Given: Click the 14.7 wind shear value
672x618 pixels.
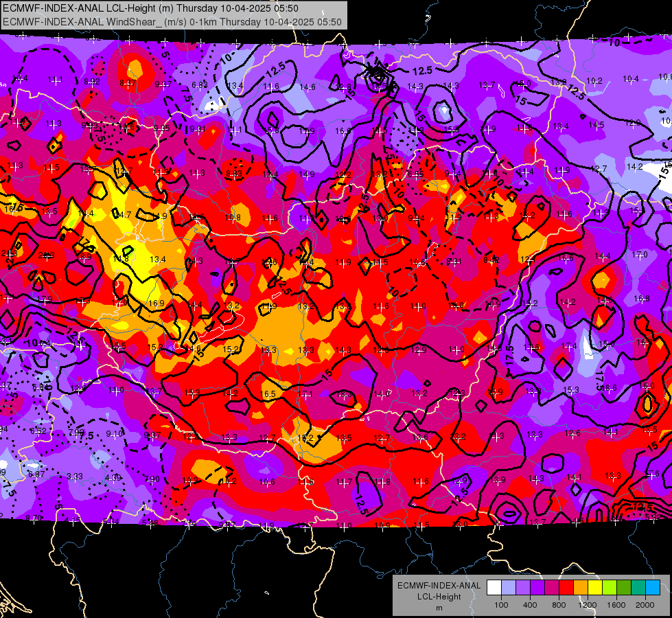Looking at the screenshot, I should point(124,214).
